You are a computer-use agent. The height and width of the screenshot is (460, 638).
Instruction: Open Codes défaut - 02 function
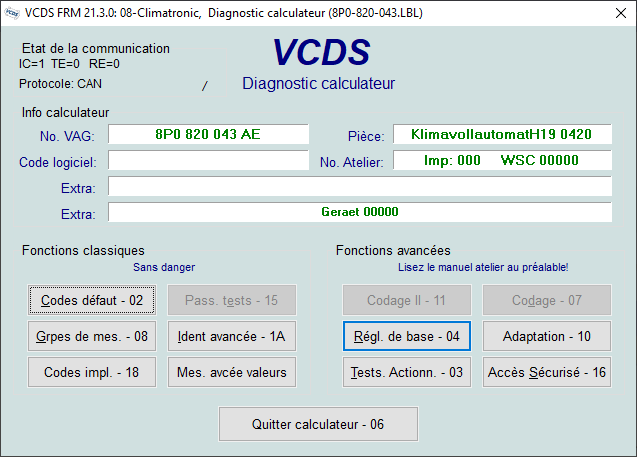92,300
